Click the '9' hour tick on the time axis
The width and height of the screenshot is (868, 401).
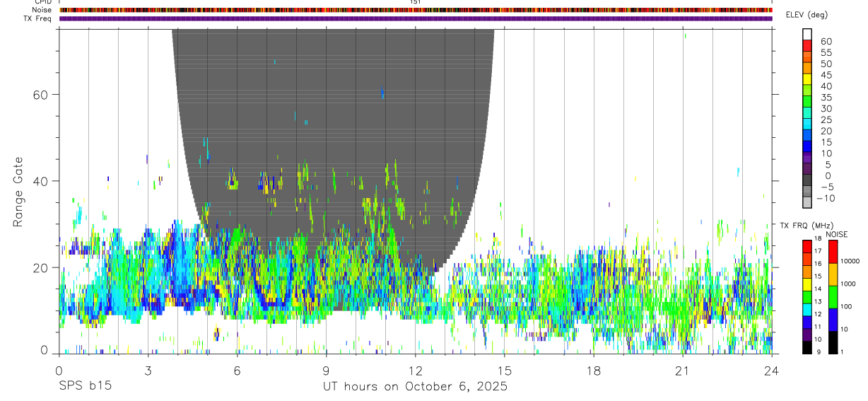tap(326, 370)
